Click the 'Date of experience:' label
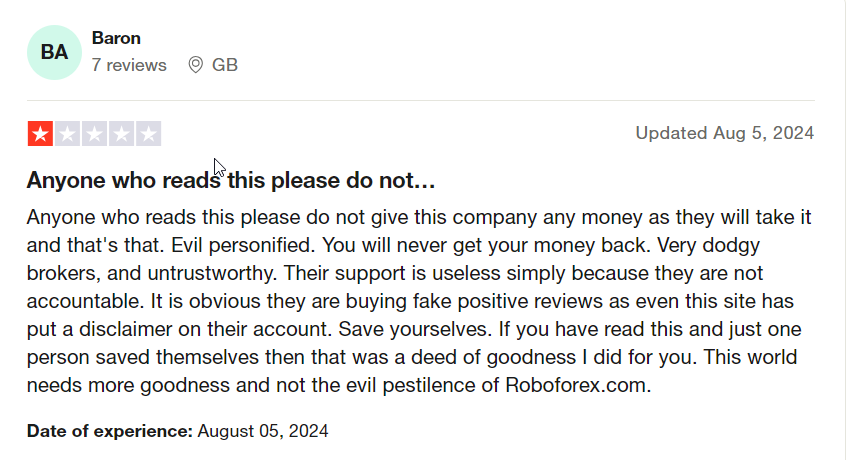The image size is (846, 460). click(x=110, y=431)
